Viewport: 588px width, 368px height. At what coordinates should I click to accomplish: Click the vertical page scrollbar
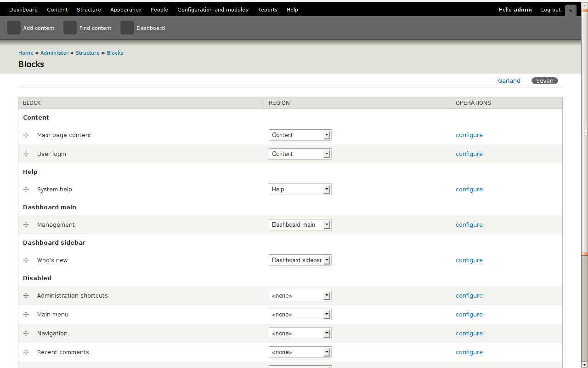click(584, 184)
